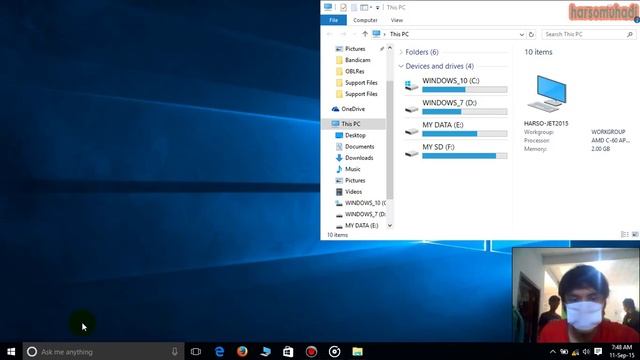Expand the Folders (6) group
This screenshot has width=640, height=360.
[x=401, y=52]
